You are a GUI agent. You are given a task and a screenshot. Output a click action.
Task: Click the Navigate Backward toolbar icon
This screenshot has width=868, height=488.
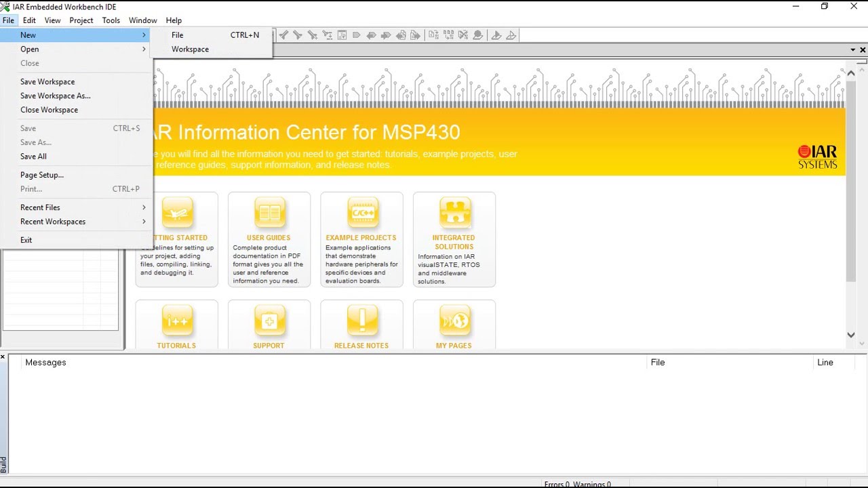401,35
